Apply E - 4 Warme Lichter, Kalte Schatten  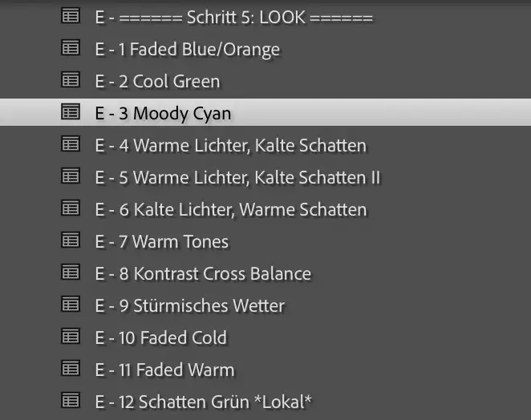(x=265, y=145)
